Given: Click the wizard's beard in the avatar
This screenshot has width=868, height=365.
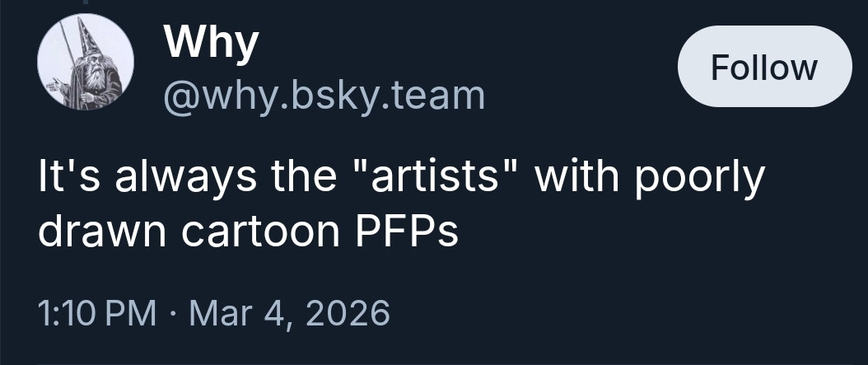Looking at the screenshot, I should (92, 80).
